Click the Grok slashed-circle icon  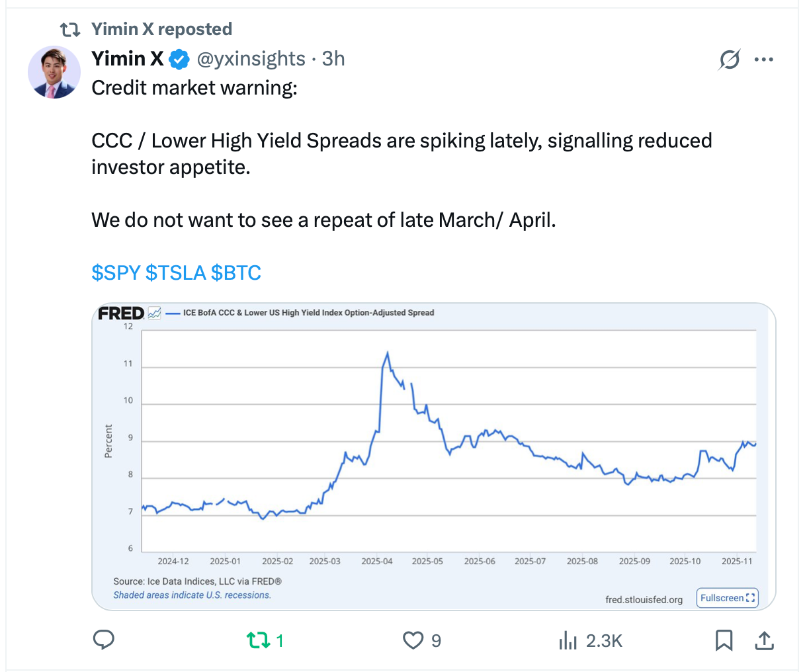[x=729, y=60]
